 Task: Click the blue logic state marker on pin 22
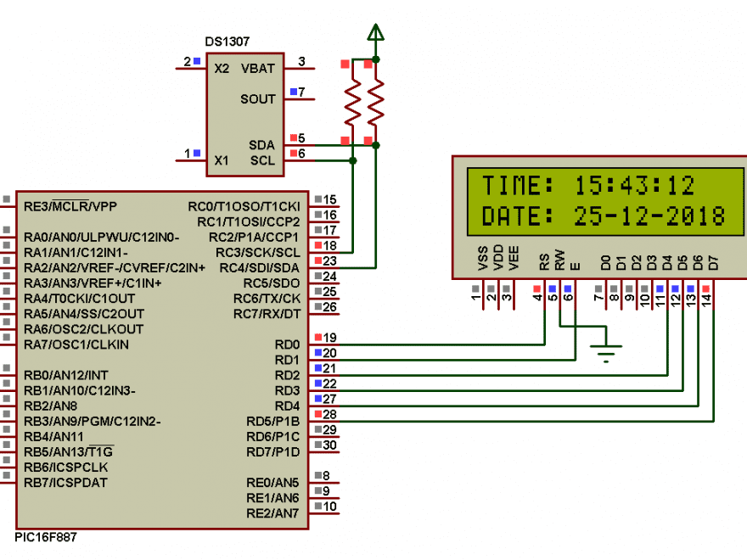(318, 383)
